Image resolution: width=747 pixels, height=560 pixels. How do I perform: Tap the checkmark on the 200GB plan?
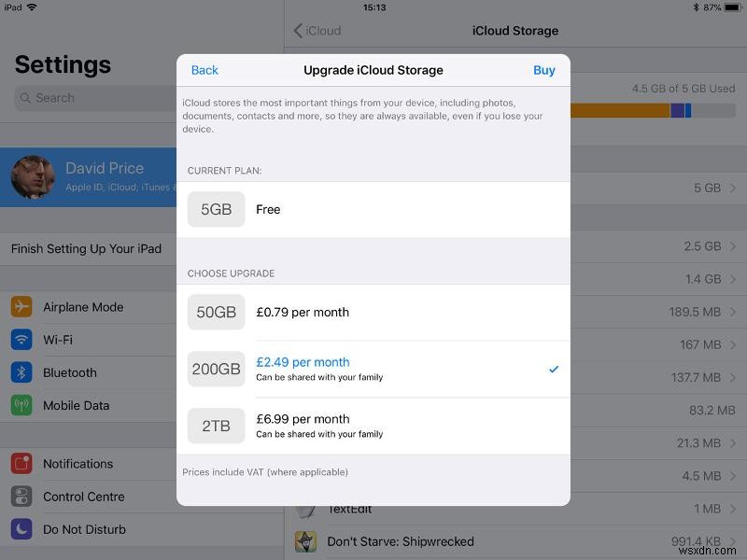tap(551, 369)
